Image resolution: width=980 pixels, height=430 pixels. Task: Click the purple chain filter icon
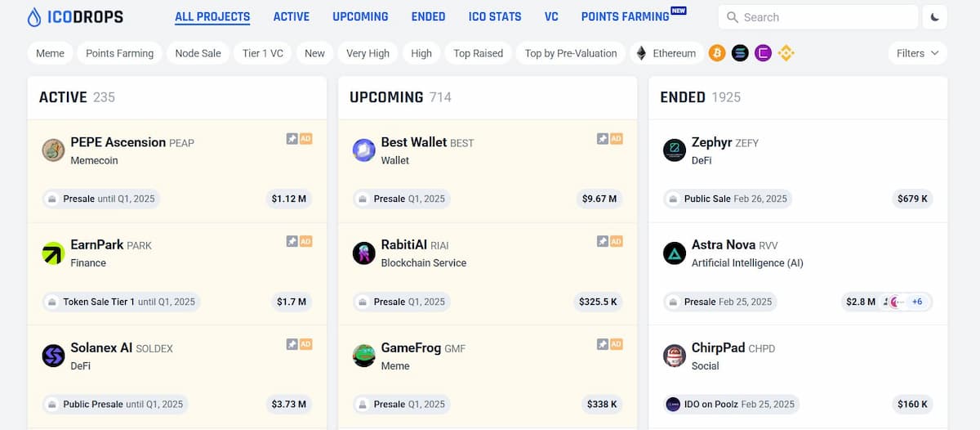[x=763, y=53]
